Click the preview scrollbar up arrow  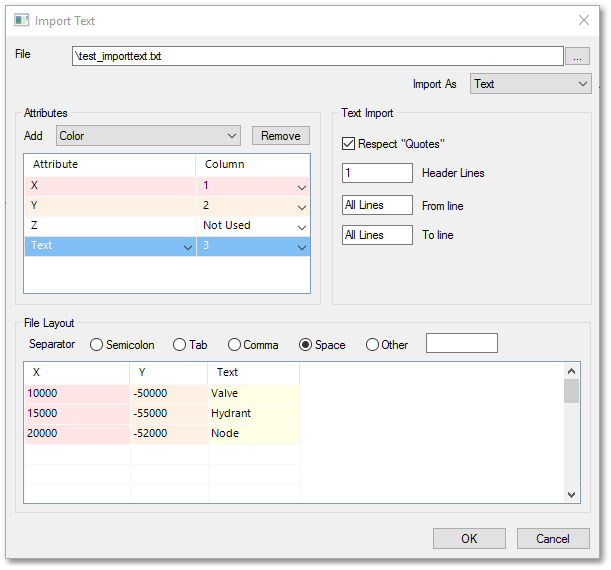click(x=571, y=371)
